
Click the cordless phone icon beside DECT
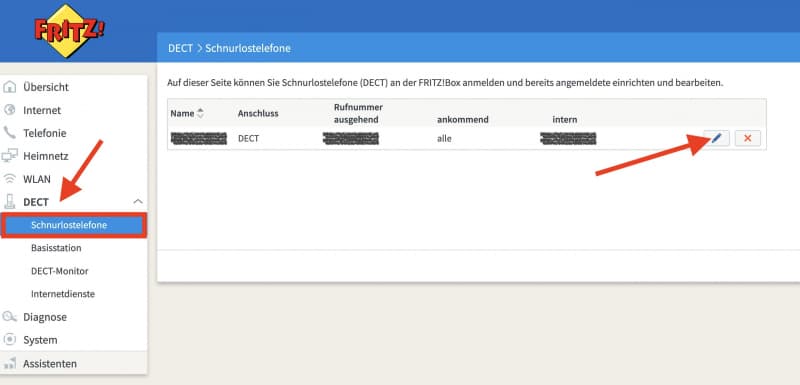tap(9, 202)
